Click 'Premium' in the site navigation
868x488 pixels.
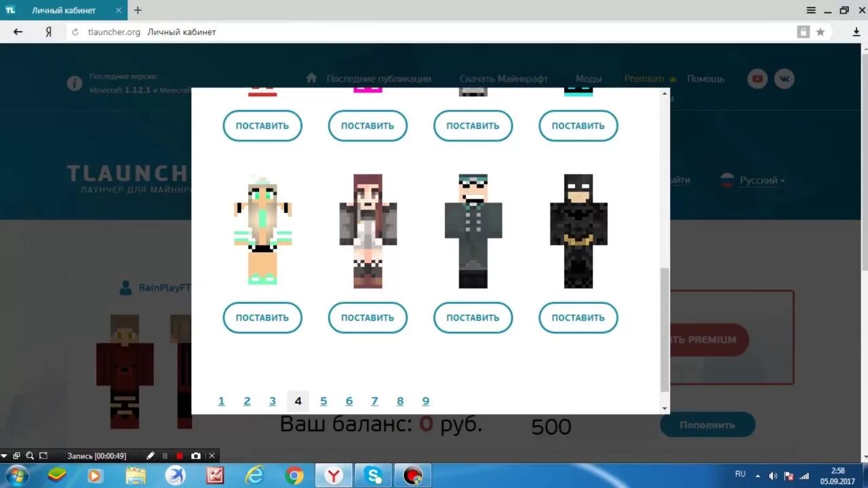(644, 79)
